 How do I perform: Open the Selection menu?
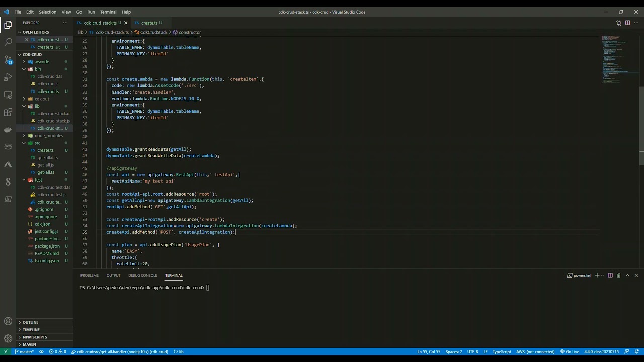48,12
